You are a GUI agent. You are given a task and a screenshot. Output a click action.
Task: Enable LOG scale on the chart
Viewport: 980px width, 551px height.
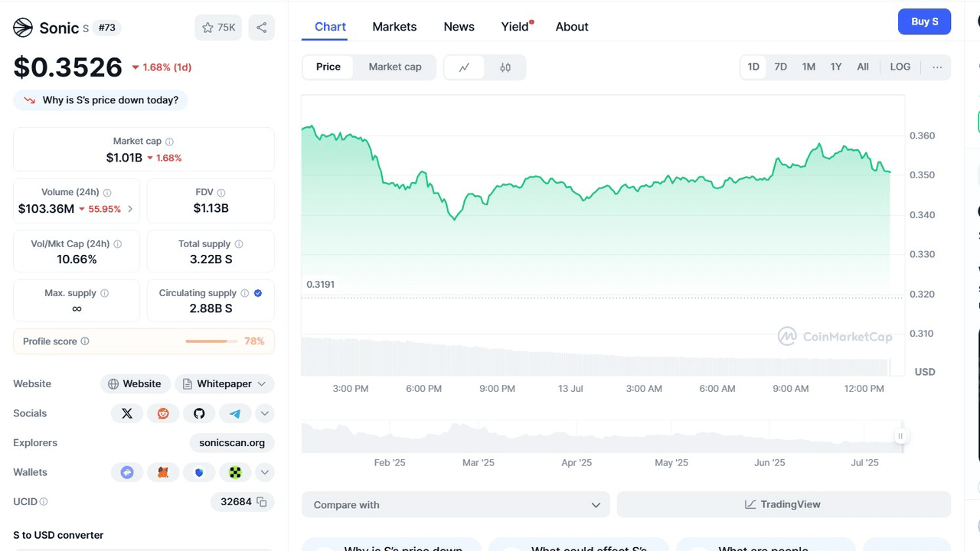pos(900,67)
